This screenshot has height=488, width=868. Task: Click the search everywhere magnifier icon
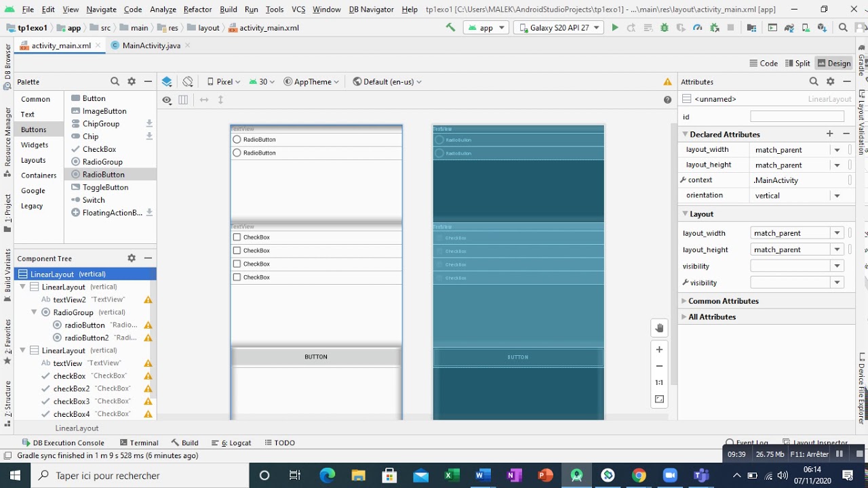coord(843,28)
